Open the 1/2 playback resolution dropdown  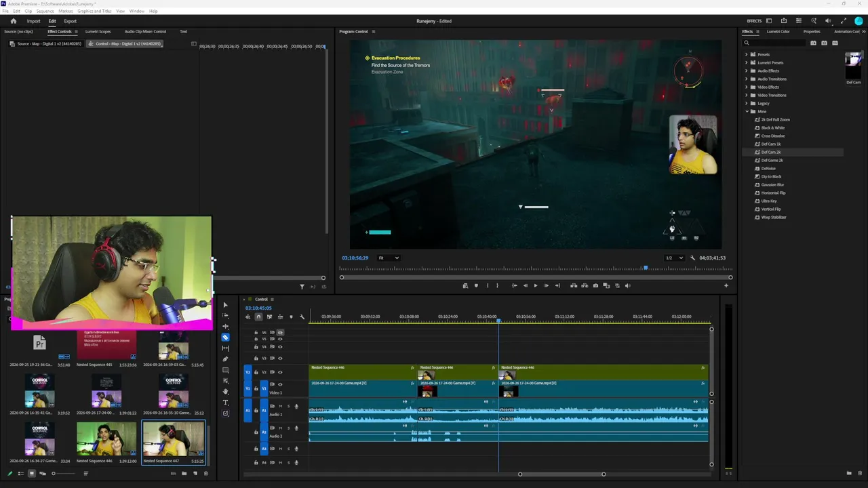(674, 258)
